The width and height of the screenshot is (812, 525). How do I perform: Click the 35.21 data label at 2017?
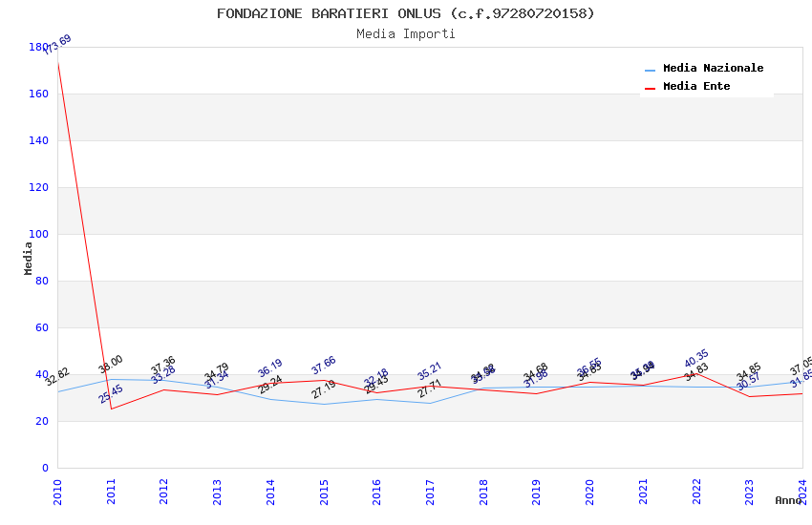[430, 371]
